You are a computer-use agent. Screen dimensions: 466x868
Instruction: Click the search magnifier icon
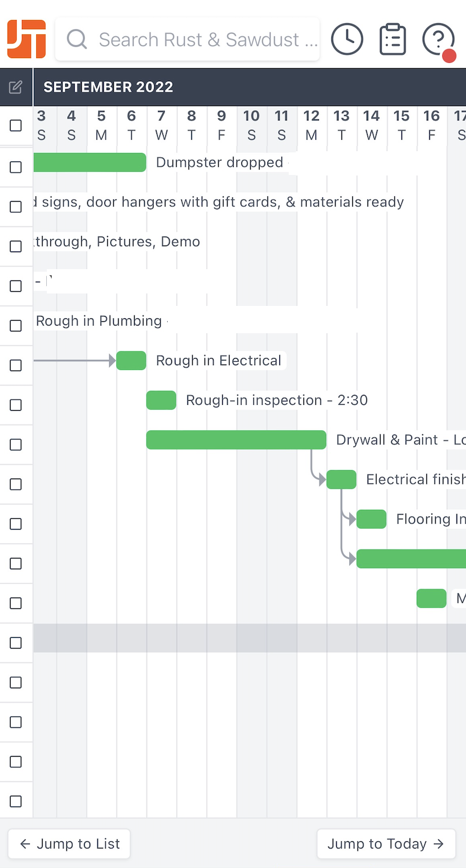[77, 40]
